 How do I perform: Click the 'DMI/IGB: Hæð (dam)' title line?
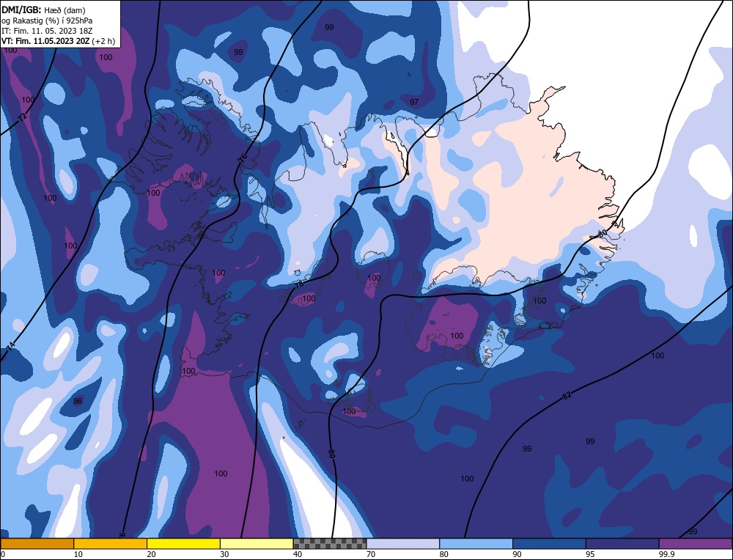(x=43, y=10)
